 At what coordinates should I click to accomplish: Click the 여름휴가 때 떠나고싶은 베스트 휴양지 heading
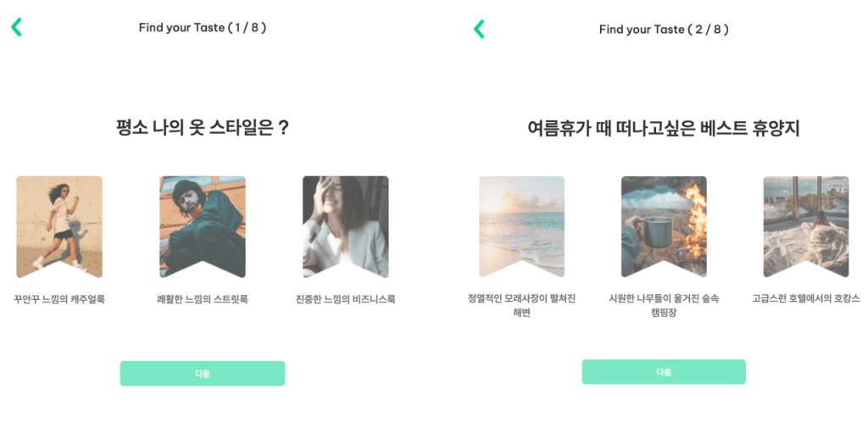pyautogui.click(x=664, y=128)
